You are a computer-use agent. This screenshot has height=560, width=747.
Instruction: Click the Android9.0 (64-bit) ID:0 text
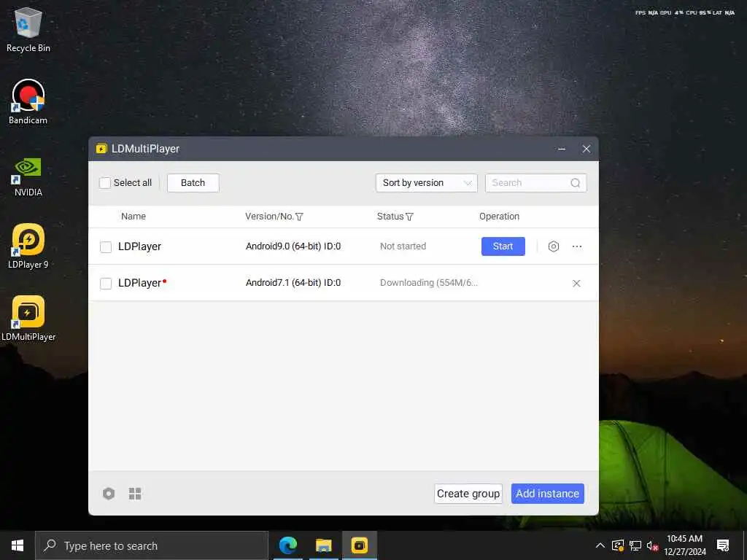(293, 246)
